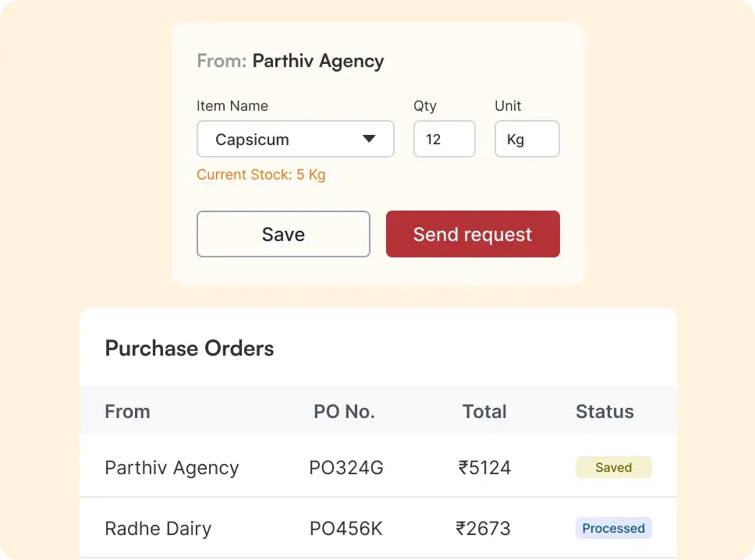This screenshot has width=755, height=560.
Task: Click the Save button
Action: [283, 234]
